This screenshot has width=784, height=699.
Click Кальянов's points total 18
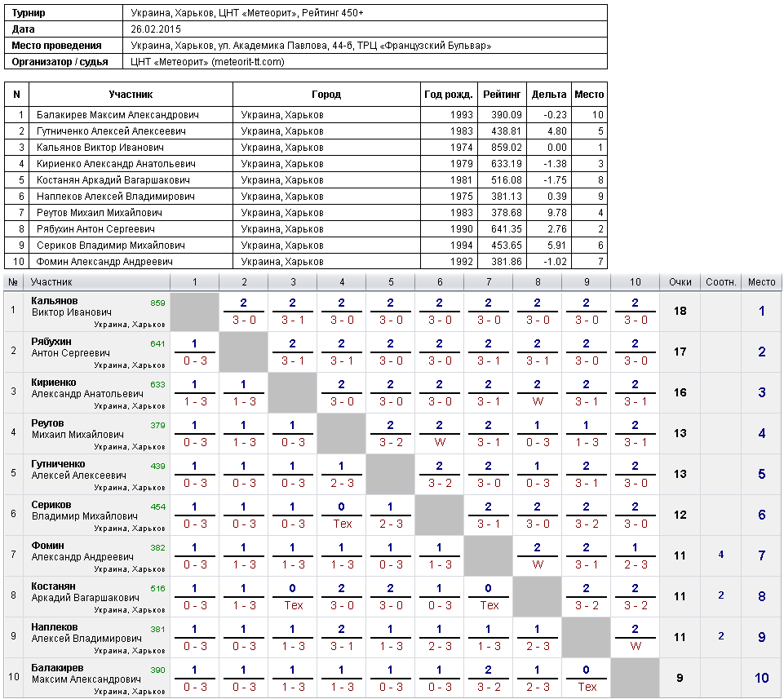(680, 311)
